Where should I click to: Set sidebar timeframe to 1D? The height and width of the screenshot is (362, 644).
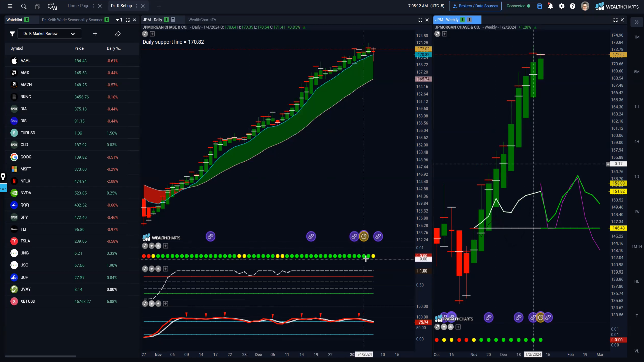coord(637,177)
